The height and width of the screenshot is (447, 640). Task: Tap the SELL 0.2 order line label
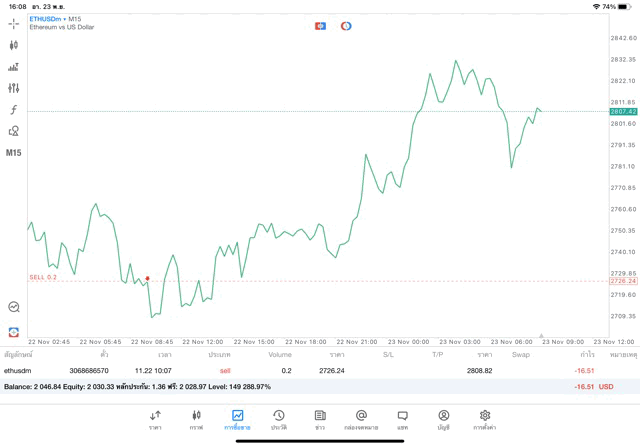pos(43,277)
